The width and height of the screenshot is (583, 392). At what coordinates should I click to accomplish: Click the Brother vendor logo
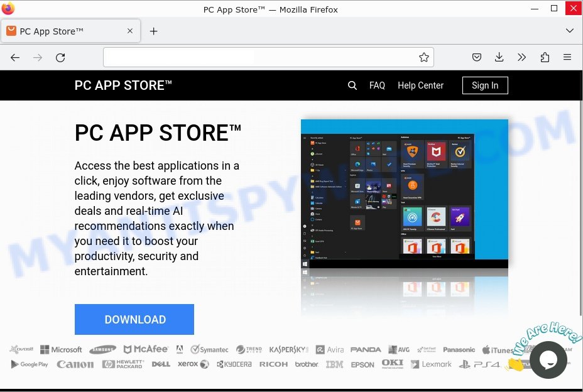pos(307,364)
